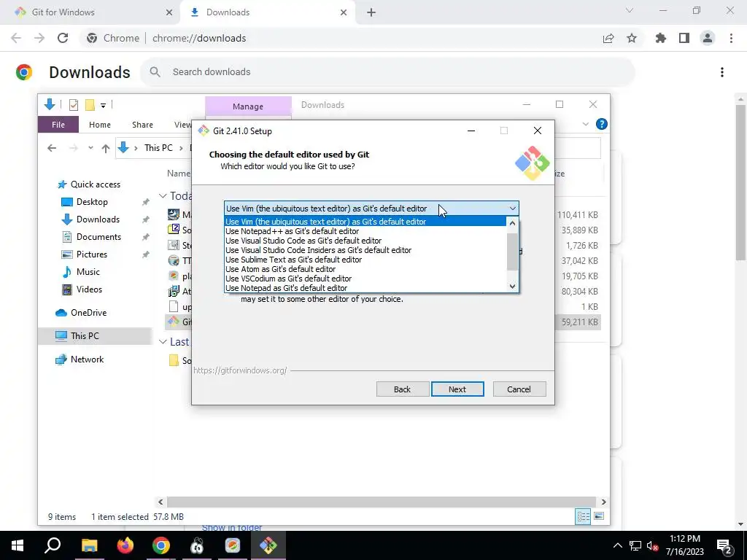Open taskbar search magnifier
The width and height of the screenshot is (747, 560).
[53, 545]
